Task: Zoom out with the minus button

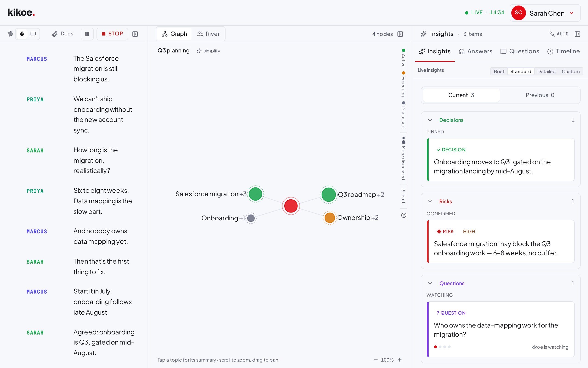Action: point(376,360)
